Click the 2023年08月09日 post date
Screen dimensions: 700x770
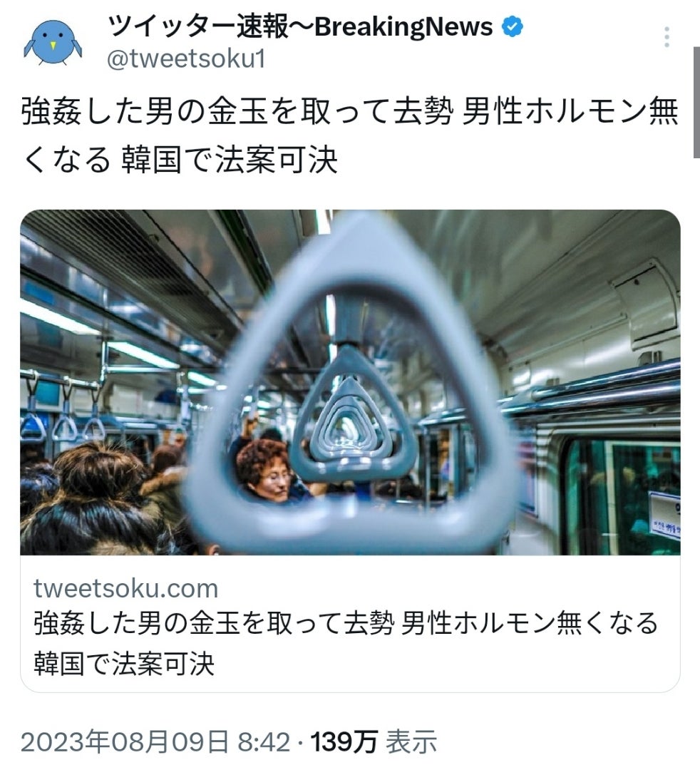click(x=125, y=742)
